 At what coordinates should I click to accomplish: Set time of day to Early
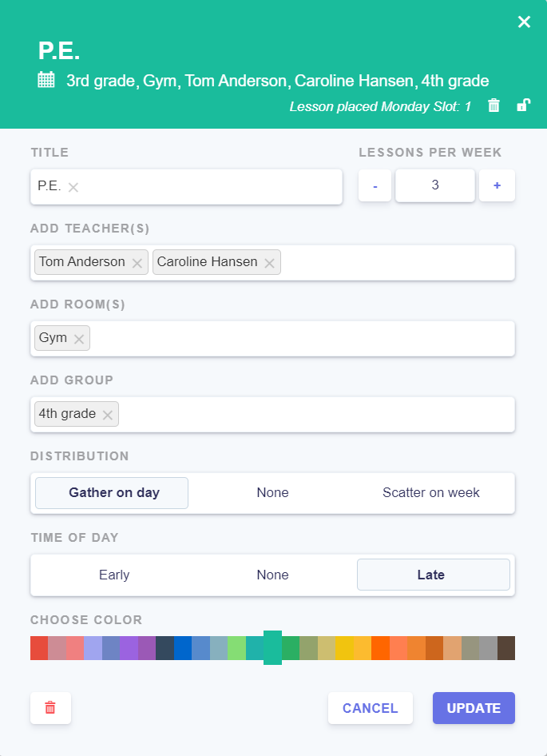(x=114, y=575)
